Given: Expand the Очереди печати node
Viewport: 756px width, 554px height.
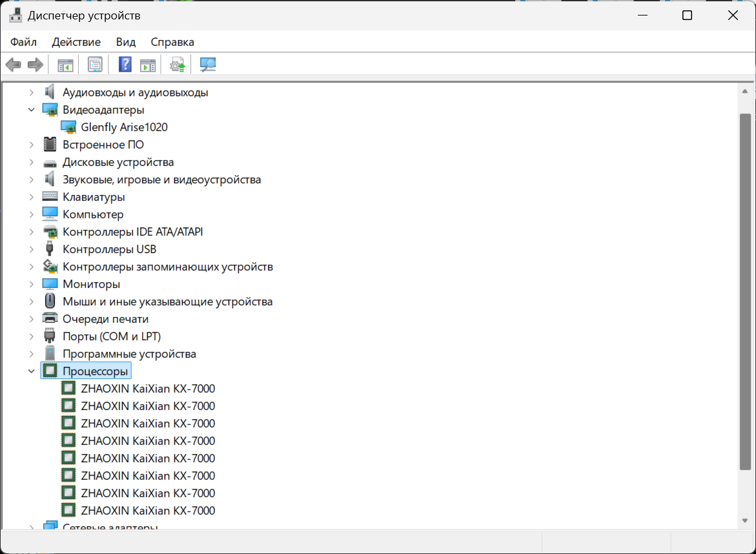Looking at the screenshot, I should [32, 319].
